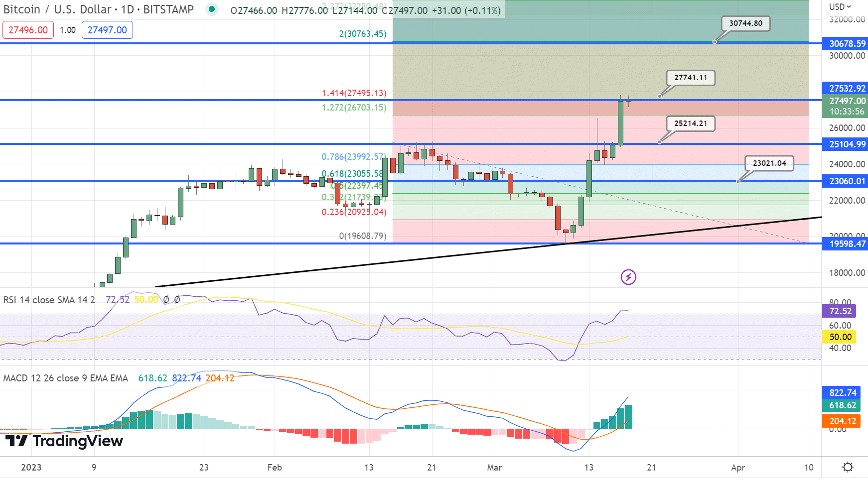This screenshot has width=868, height=480.
Task: Click the yellow RSI 50.00 axis tag
Action: pos(840,337)
